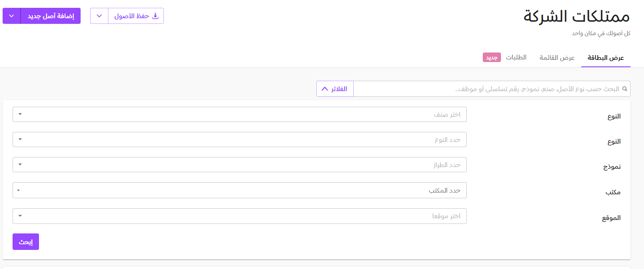The width and height of the screenshot is (644, 269).
Task: Click the chevron-up icon beside الفلاتر
Action: click(325, 89)
